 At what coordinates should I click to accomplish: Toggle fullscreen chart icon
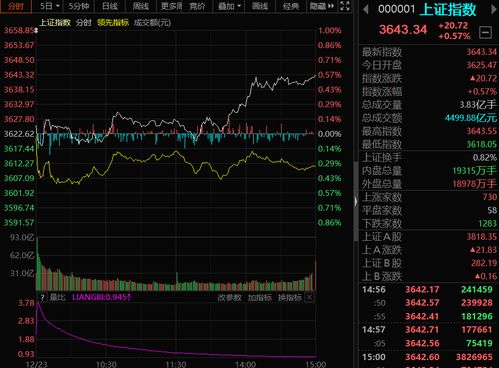pyautogui.click(x=345, y=6)
